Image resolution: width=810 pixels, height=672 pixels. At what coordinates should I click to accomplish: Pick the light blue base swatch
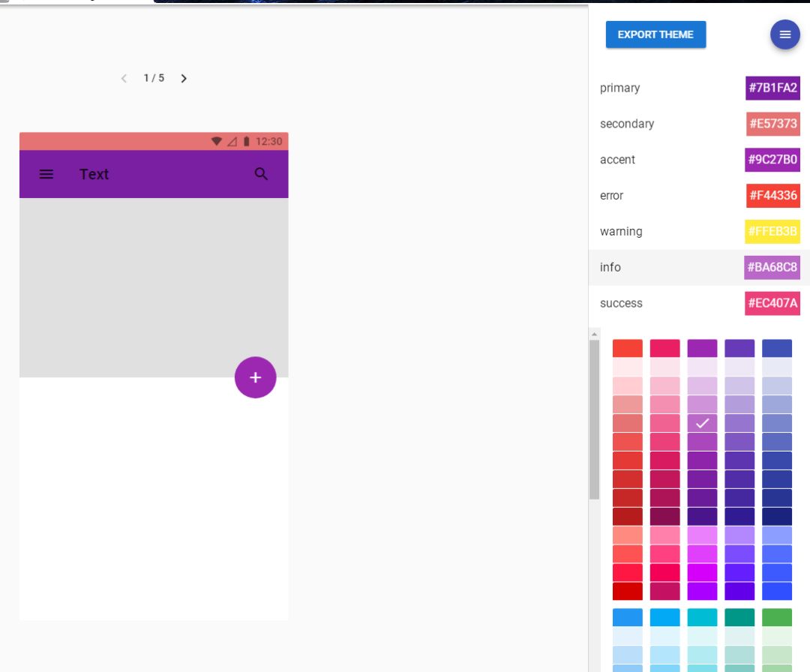664,617
